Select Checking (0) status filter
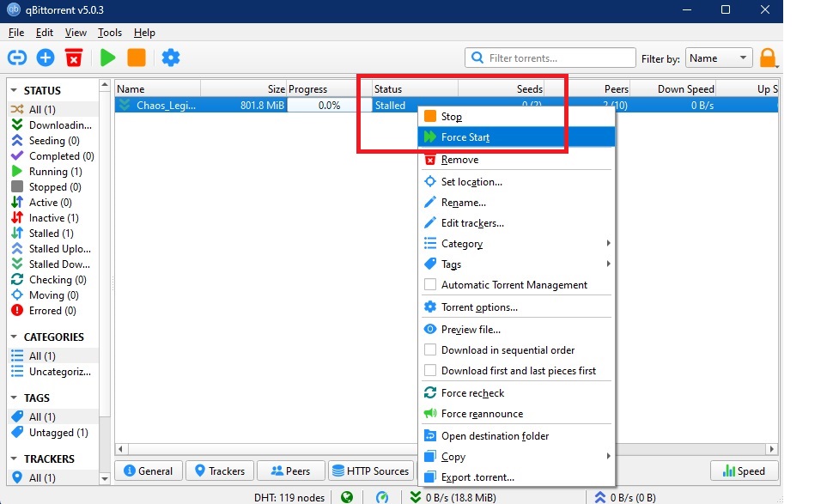Screen dimensions: 833x504 tap(58, 279)
